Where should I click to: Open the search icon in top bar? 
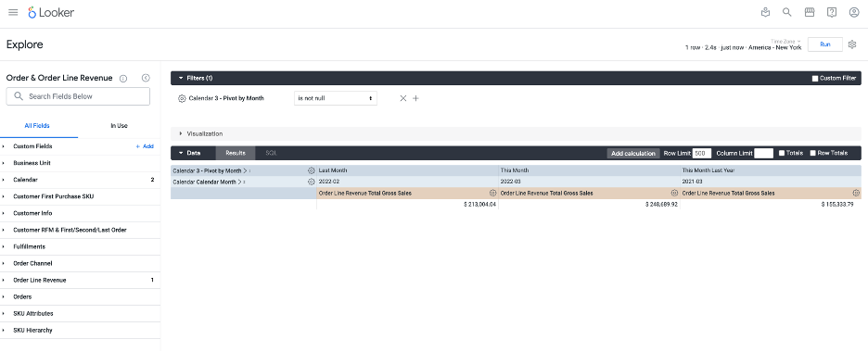click(786, 12)
